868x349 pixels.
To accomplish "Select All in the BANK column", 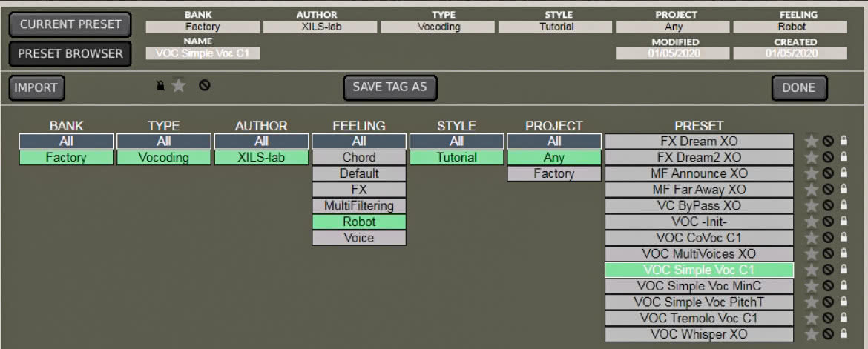I will 67,142.
